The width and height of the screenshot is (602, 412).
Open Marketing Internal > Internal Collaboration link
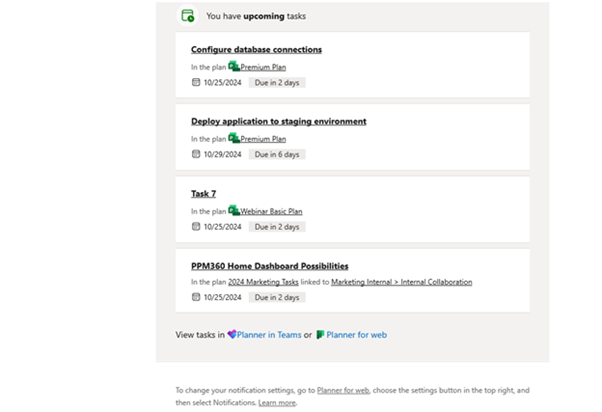(x=401, y=282)
